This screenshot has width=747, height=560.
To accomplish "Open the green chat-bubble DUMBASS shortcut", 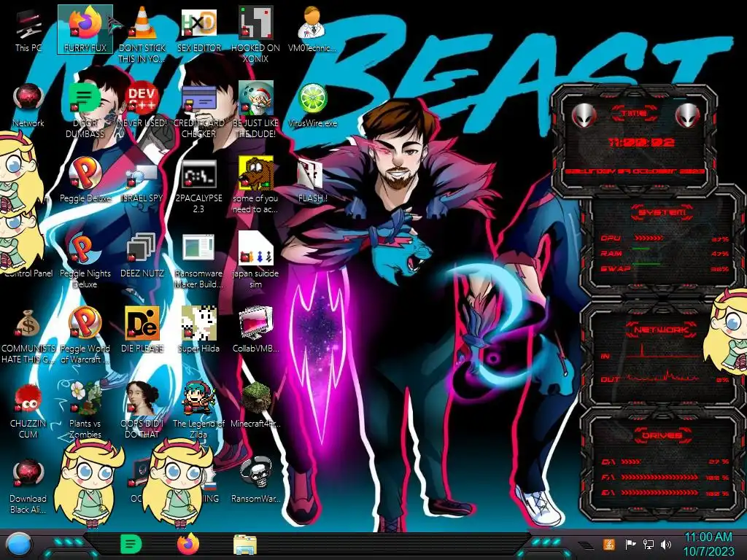I will pyautogui.click(x=85, y=111).
